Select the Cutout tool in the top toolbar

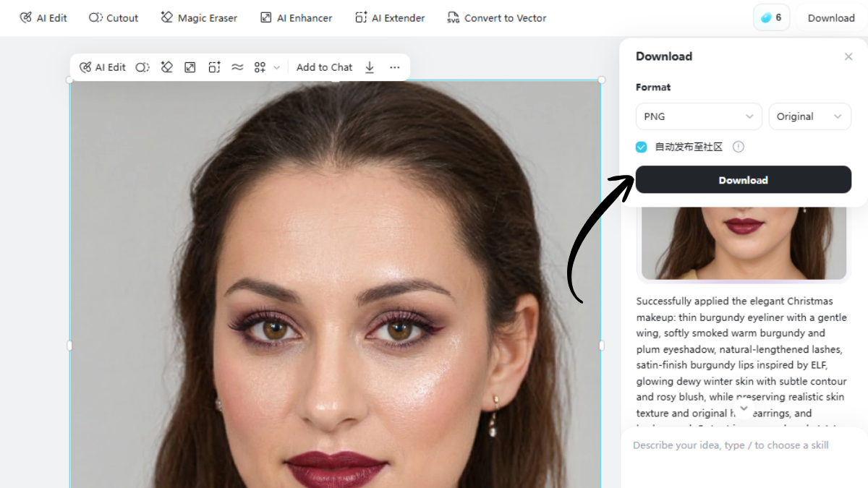coord(113,17)
